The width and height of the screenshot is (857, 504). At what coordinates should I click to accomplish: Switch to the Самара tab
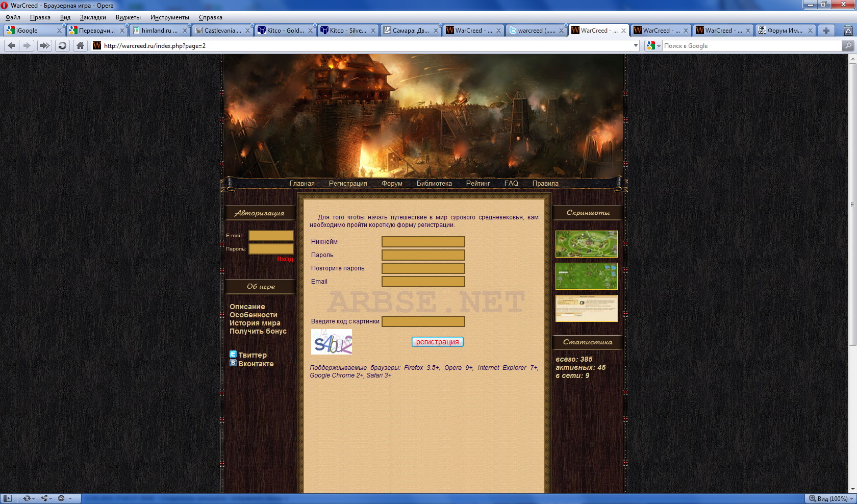pos(411,31)
